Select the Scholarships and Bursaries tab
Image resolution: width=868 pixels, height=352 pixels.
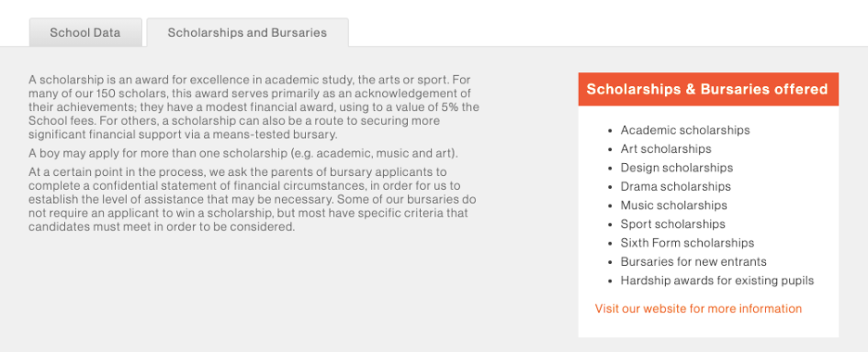pos(248,32)
